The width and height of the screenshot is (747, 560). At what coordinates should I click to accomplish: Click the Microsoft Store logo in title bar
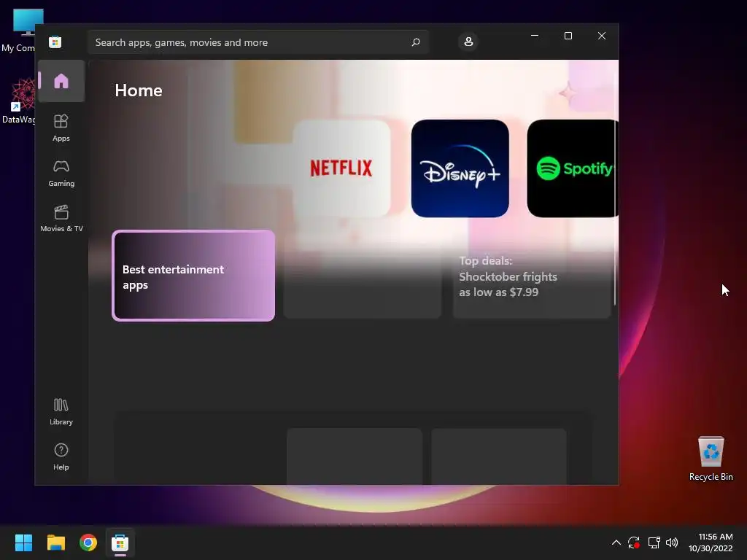pyautogui.click(x=55, y=42)
